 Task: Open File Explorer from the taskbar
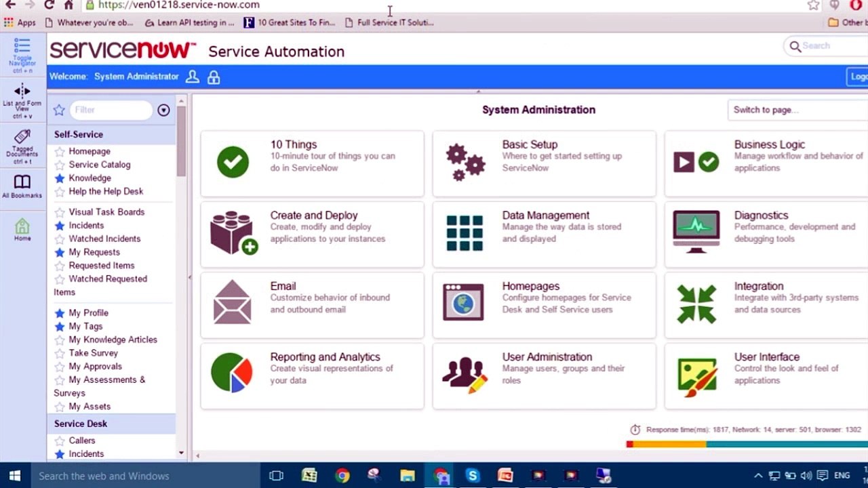point(408,476)
